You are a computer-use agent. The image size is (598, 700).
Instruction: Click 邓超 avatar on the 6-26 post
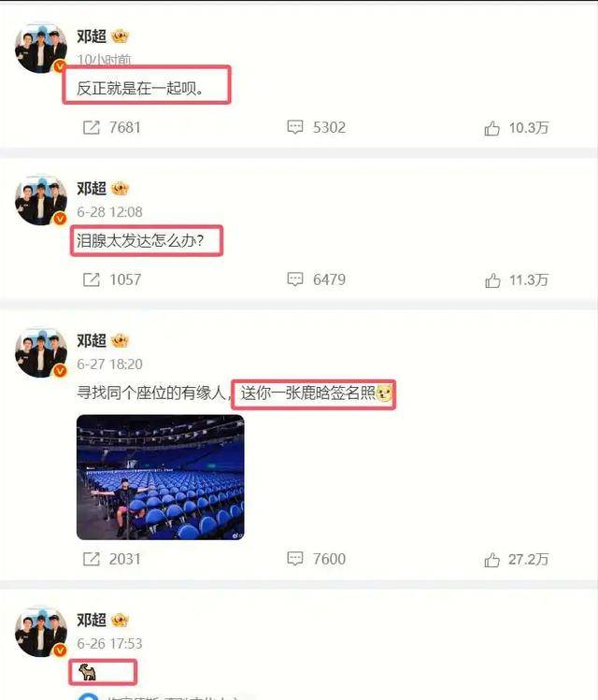pyautogui.click(x=41, y=631)
